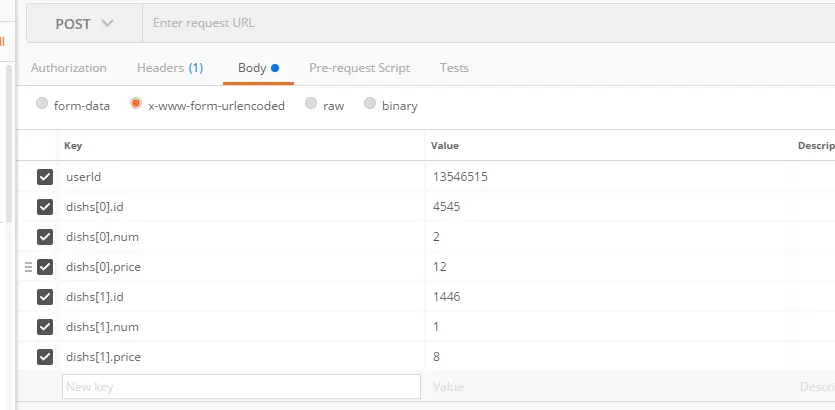Open the Headers (1) tab
The height and width of the screenshot is (410, 835).
pos(170,68)
